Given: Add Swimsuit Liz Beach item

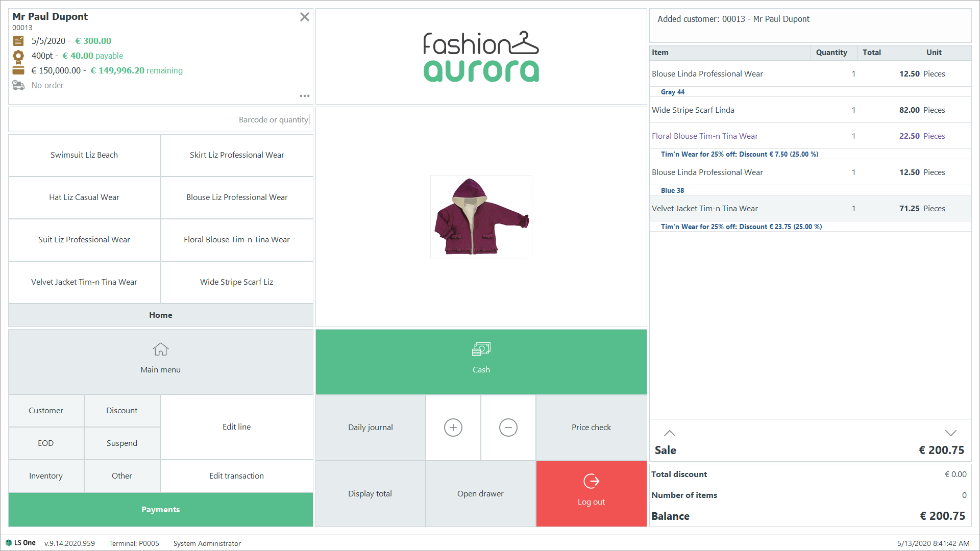Looking at the screenshot, I should 84,155.
